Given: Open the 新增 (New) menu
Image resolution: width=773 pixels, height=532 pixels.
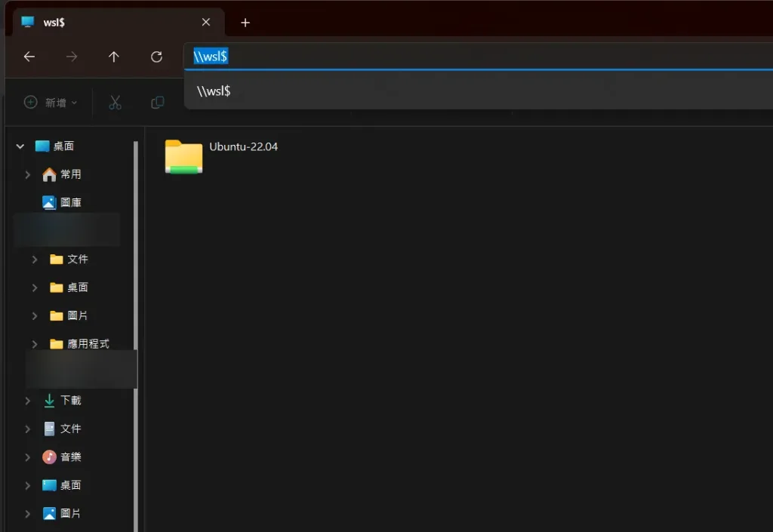Looking at the screenshot, I should click(51, 103).
